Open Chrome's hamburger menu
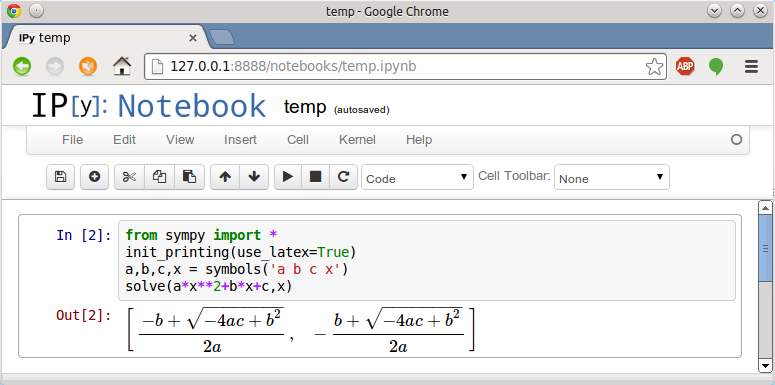This screenshot has width=775, height=385. point(751,66)
